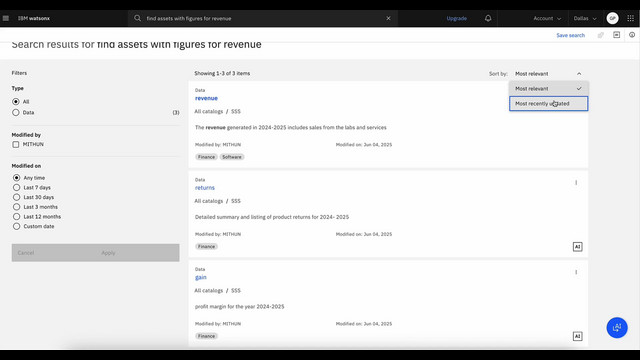The height and width of the screenshot is (360, 640).
Task: Open the blue chat assistant button
Action: (x=617, y=328)
